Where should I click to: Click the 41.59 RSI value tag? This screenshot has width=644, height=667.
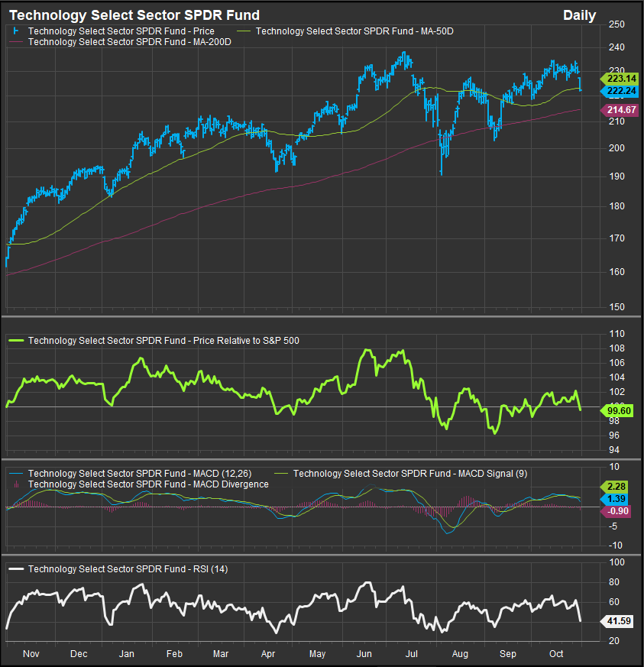click(616, 621)
